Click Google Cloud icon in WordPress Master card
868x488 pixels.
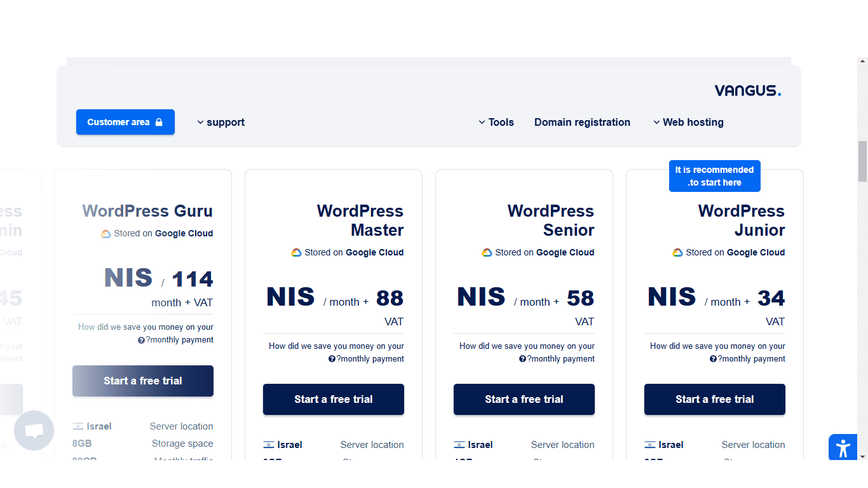pos(297,252)
